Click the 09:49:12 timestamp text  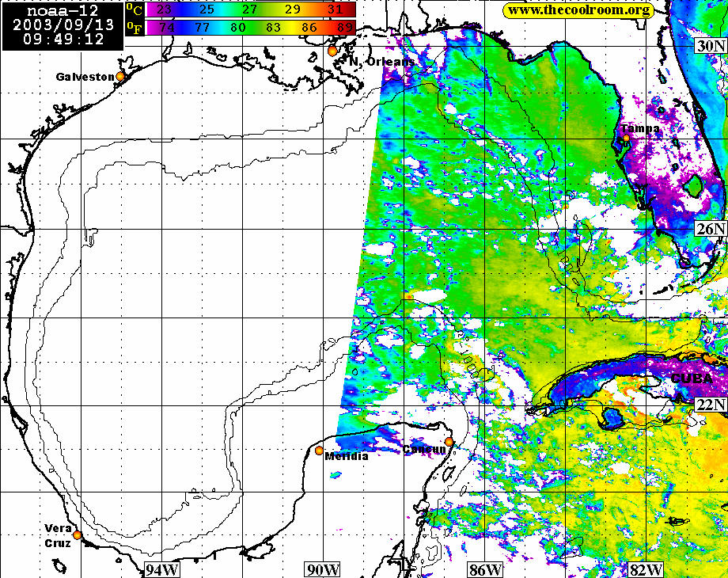click(63, 38)
